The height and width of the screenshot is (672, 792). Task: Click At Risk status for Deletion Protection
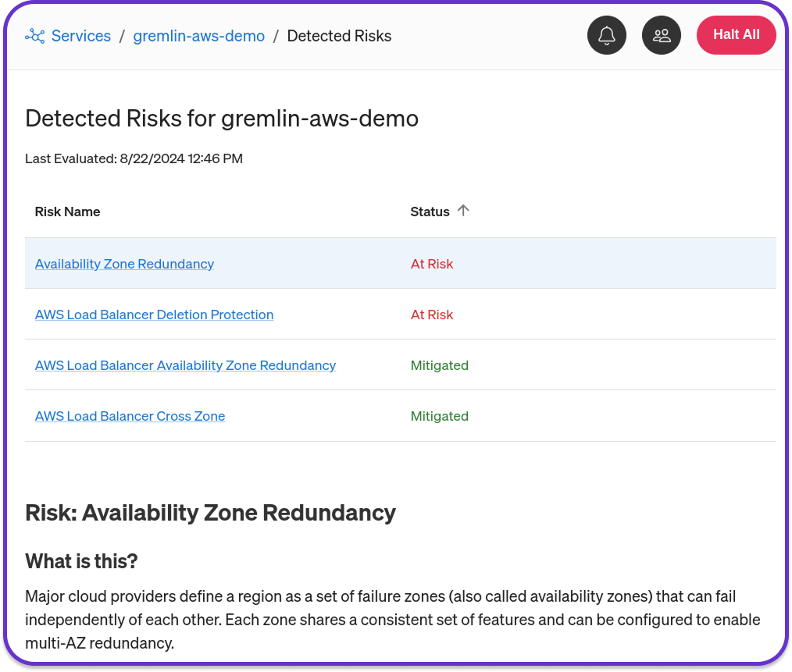pos(432,315)
